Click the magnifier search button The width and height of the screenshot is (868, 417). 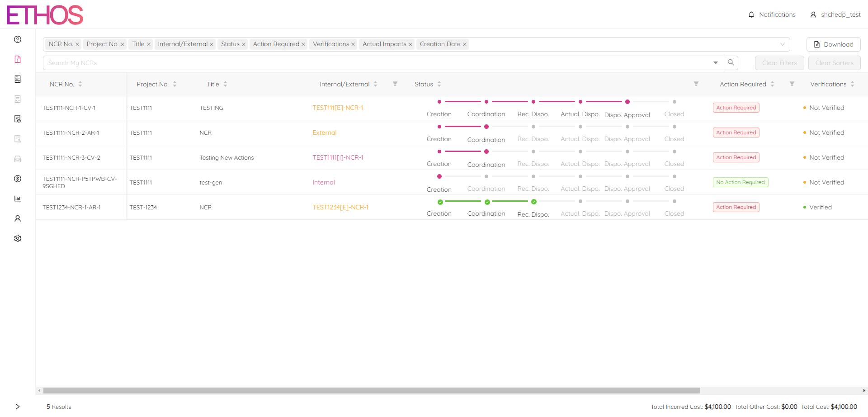(731, 63)
